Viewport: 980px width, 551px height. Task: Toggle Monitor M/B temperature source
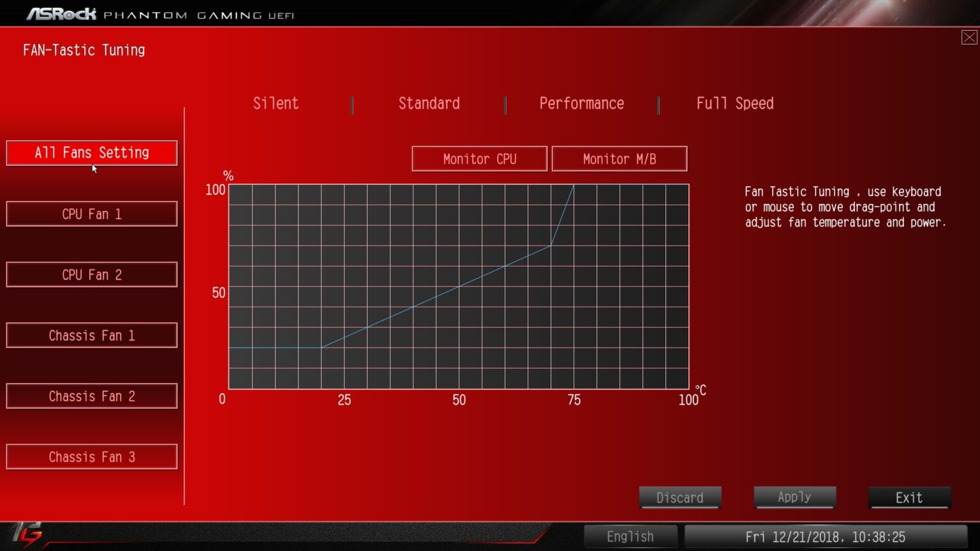pos(619,158)
